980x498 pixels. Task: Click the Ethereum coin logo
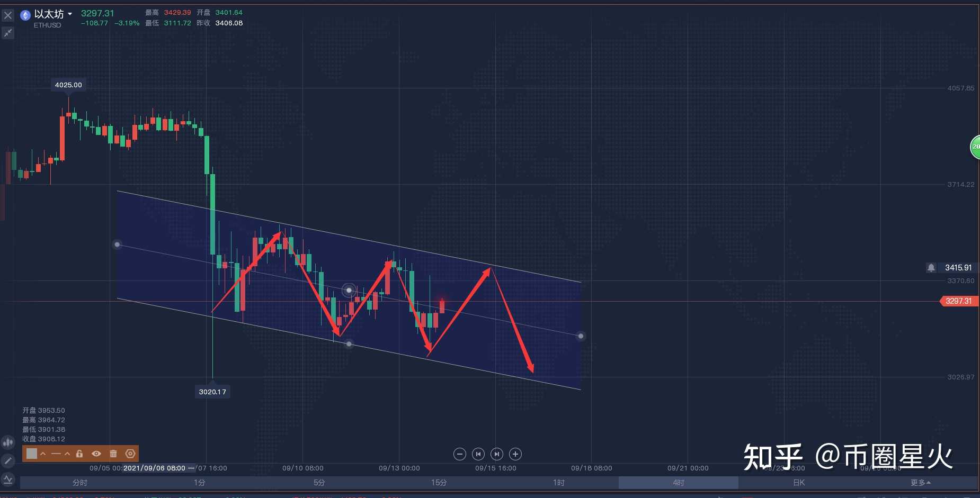(x=25, y=15)
